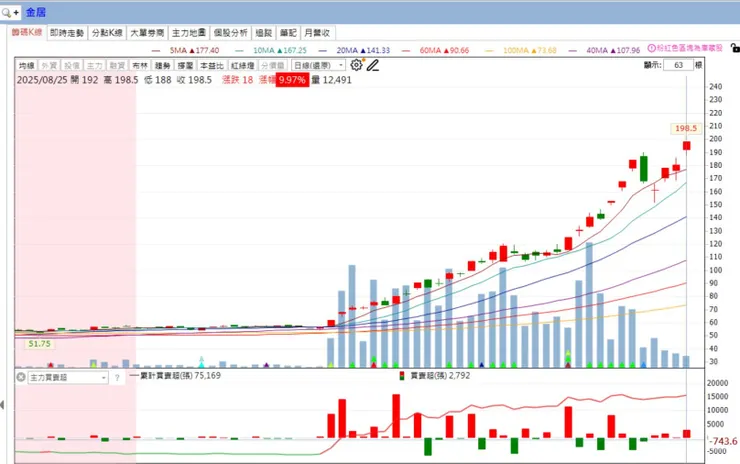Toggle the 均線 moving average overlay
Image resolution: width=740 pixels, height=464 pixels.
[x=26, y=66]
